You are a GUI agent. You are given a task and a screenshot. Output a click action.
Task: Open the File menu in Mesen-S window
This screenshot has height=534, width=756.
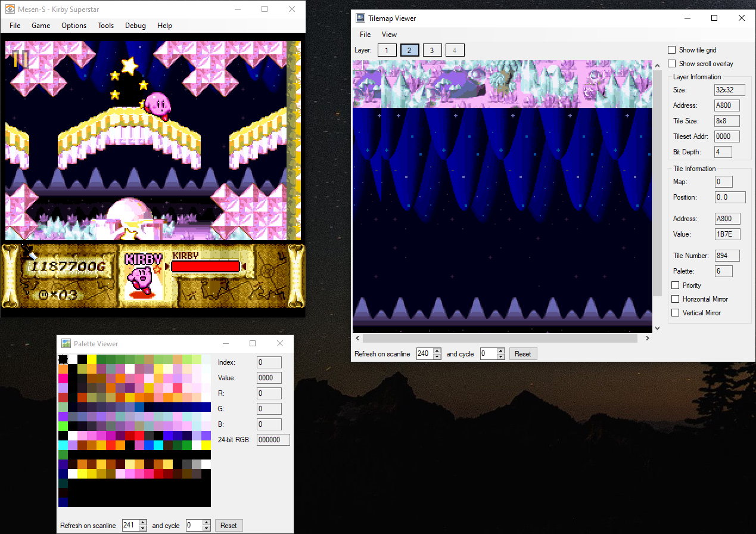15,26
